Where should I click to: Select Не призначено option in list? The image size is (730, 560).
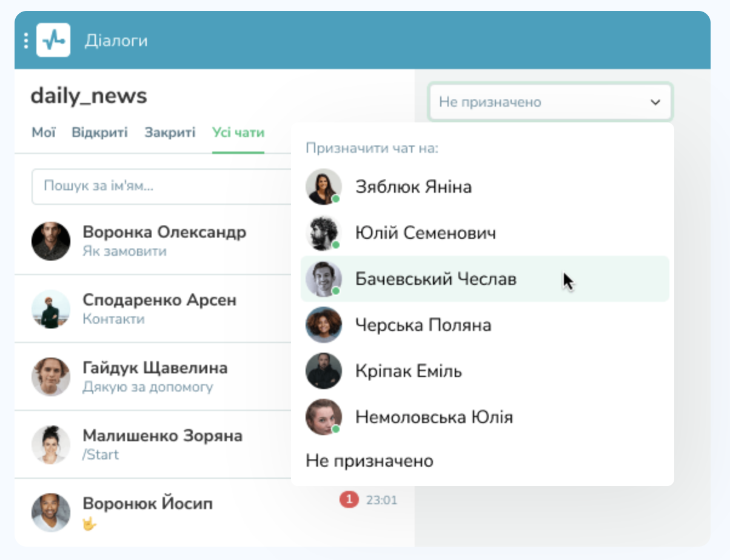[369, 461]
